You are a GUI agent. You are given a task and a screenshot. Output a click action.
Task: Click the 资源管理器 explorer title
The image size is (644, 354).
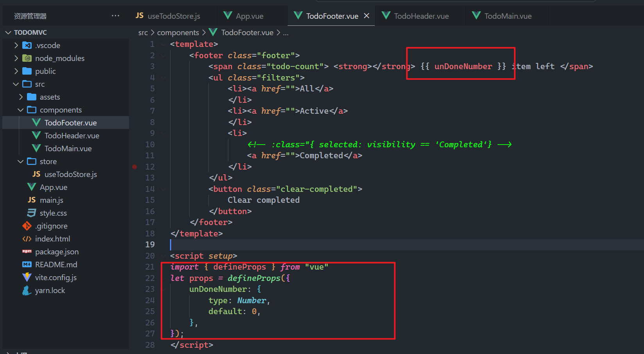[30, 16]
